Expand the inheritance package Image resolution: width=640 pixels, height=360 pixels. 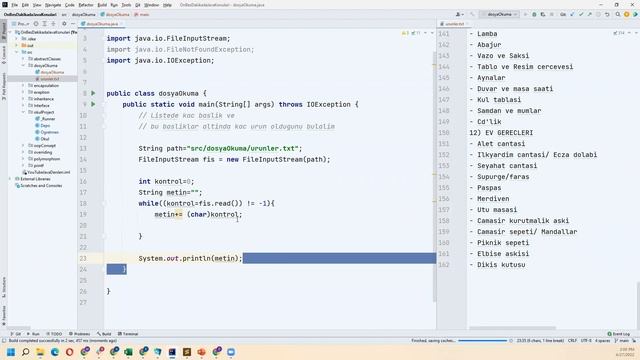tap(23, 99)
